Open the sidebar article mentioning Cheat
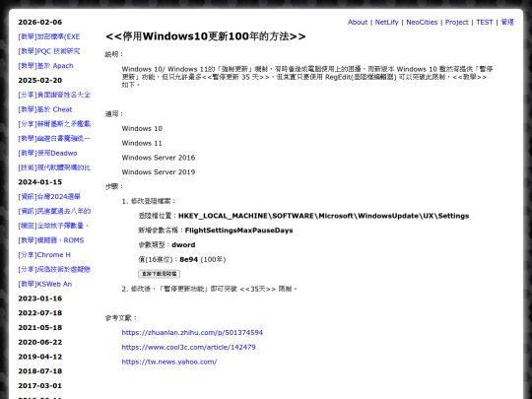The width and height of the screenshot is (532, 399). tap(45, 109)
